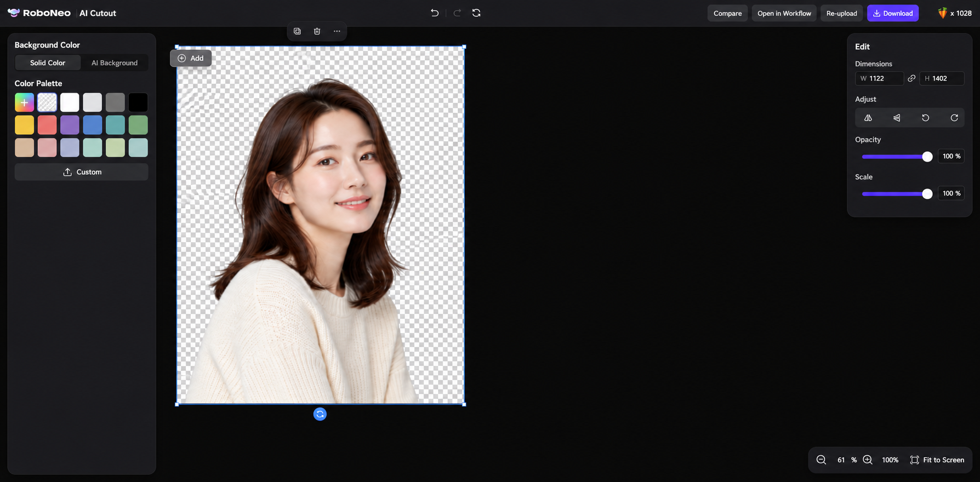Toggle the dimensions aspect ratio link

coord(911,78)
